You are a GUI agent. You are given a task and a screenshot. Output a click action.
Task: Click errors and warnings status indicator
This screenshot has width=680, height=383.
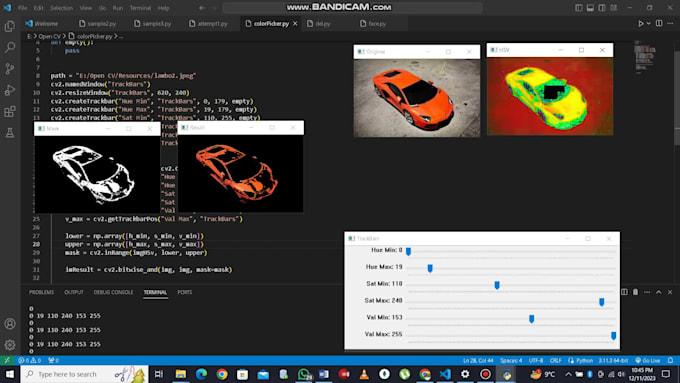29,360
